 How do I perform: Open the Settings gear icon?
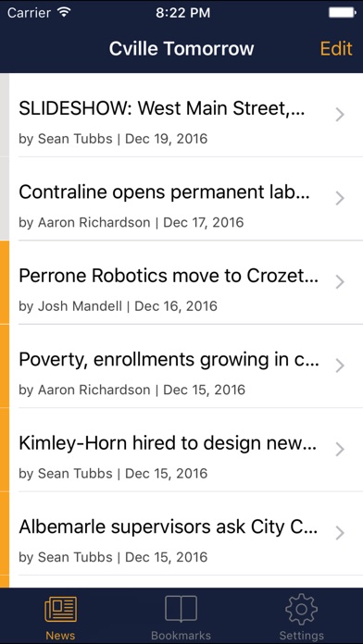click(x=301, y=609)
